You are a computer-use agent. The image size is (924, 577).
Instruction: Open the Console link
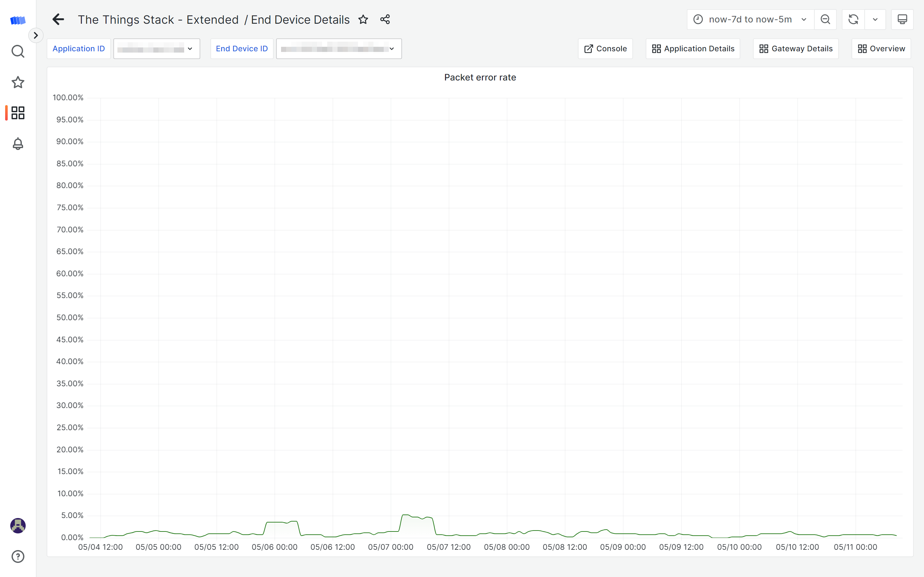click(x=605, y=49)
